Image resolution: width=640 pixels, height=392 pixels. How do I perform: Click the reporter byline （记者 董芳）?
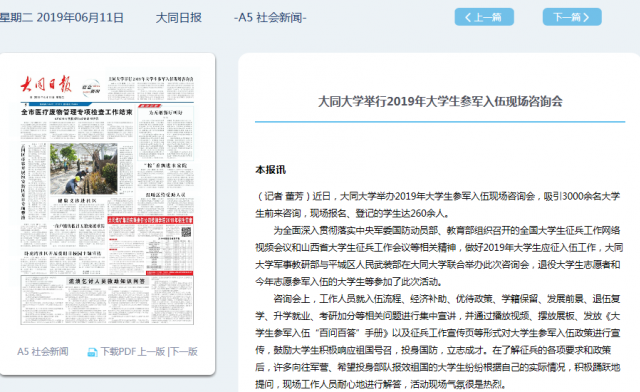click(284, 196)
